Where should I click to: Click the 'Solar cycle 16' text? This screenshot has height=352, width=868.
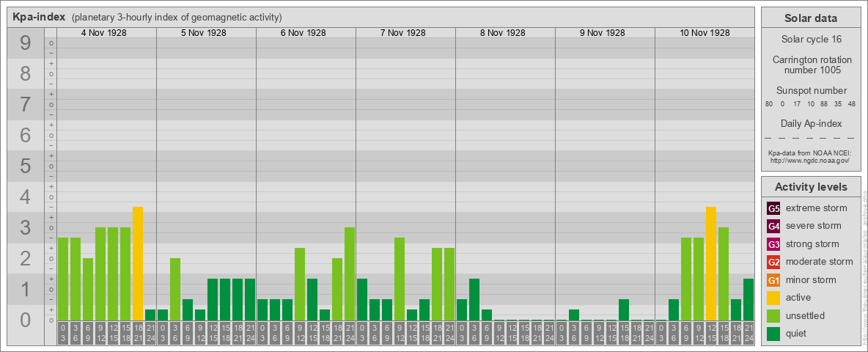coord(811,40)
